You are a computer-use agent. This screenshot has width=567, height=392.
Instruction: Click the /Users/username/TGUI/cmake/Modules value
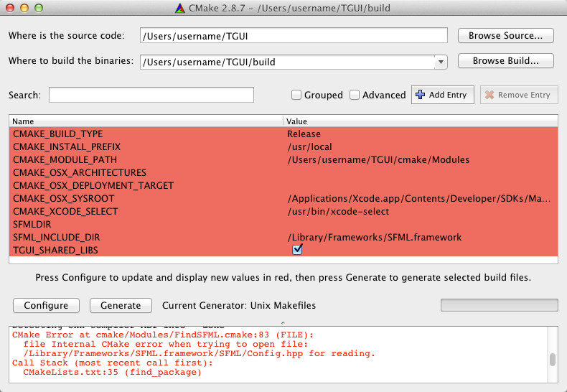(x=378, y=159)
